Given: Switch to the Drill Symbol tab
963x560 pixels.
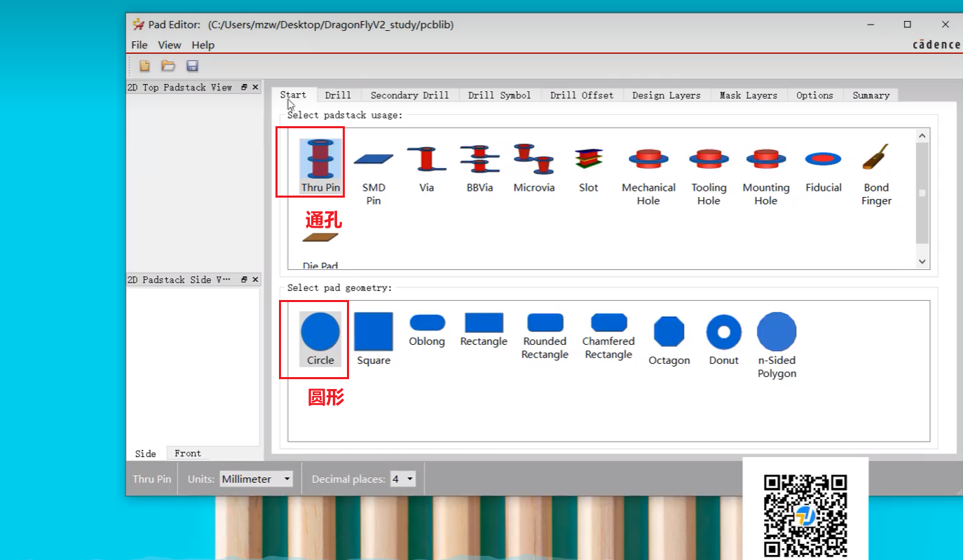Looking at the screenshot, I should point(500,95).
